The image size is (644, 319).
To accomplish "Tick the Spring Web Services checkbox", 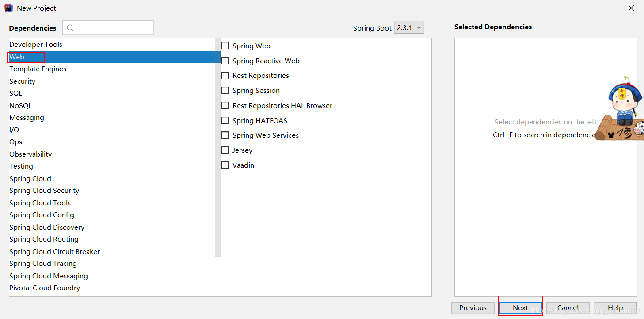I will pos(225,135).
